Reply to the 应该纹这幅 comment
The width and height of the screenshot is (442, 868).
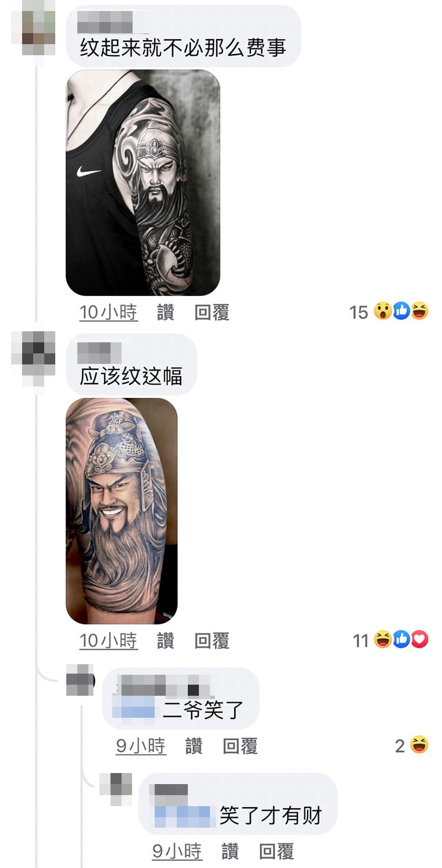click(x=212, y=641)
